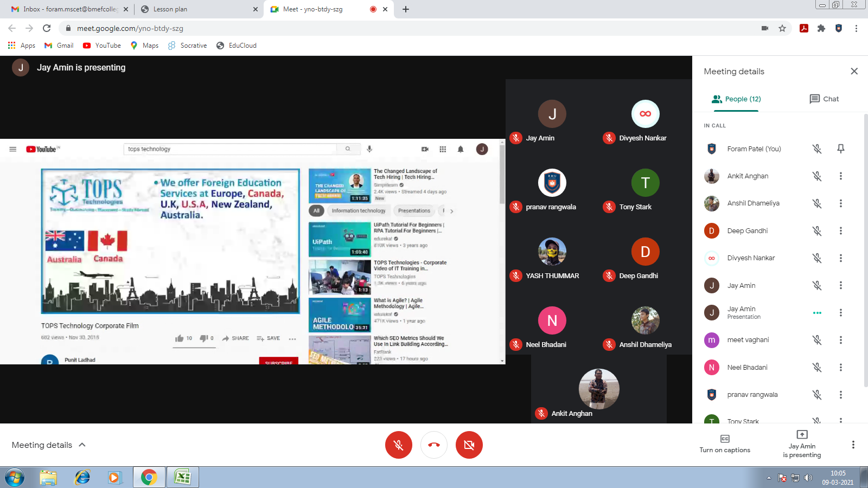Open a new browser tab

click(406, 9)
